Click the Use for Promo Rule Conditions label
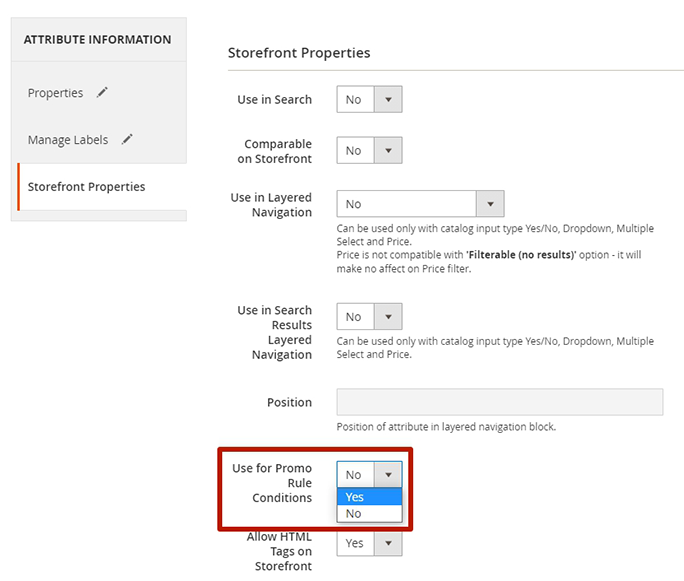This screenshot has height=581, width=684. (x=273, y=483)
